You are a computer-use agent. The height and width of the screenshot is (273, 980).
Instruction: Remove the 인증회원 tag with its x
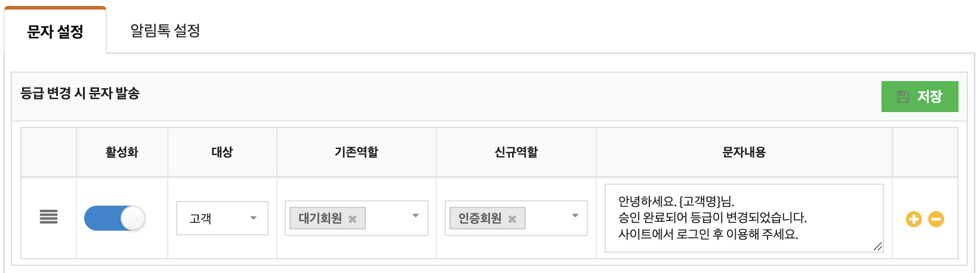pyautogui.click(x=512, y=219)
